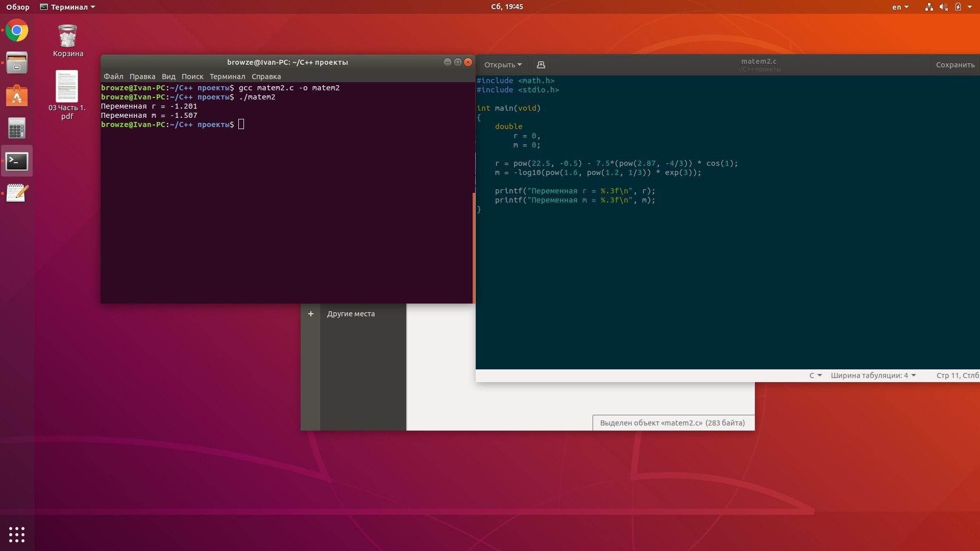Screen dimensions: 980x551
Task: Open Ubuntu Software center icon
Action: [17, 95]
